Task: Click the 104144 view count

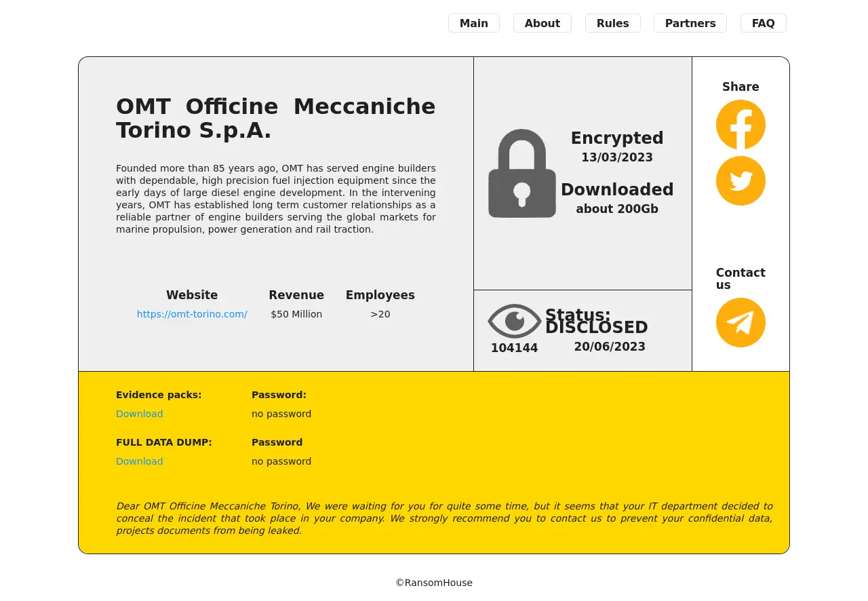Action: tap(514, 348)
